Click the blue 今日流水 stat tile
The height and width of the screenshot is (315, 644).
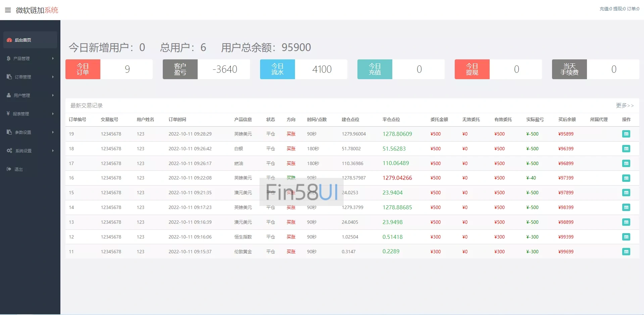[x=277, y=69]
